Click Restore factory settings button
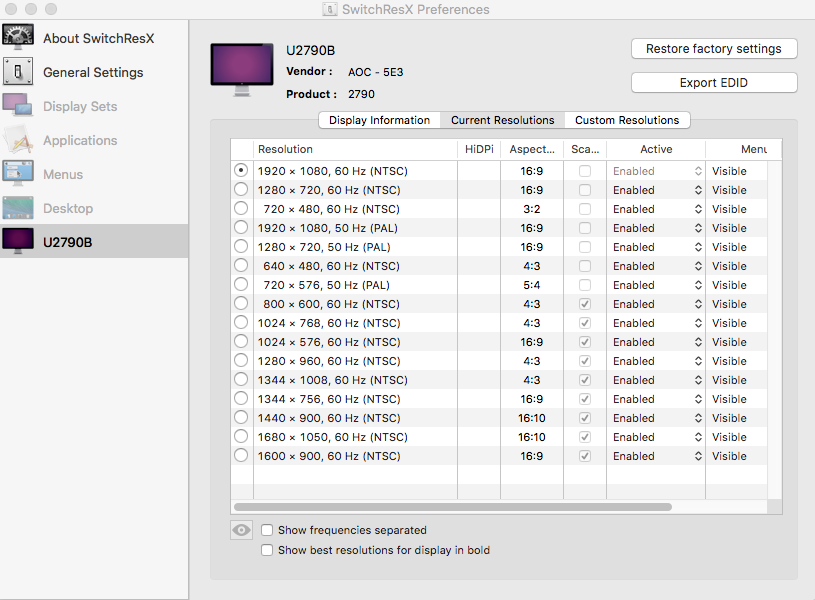 tap(714, 49)
